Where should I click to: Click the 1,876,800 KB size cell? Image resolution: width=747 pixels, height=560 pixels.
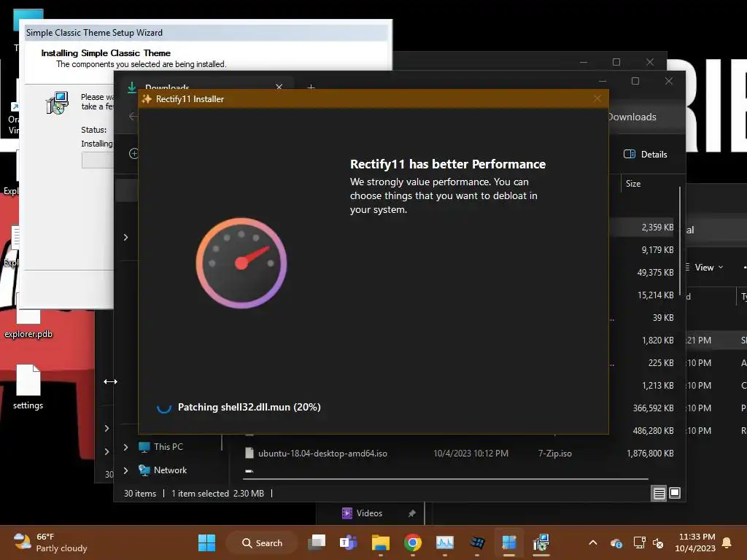(650, 454)
